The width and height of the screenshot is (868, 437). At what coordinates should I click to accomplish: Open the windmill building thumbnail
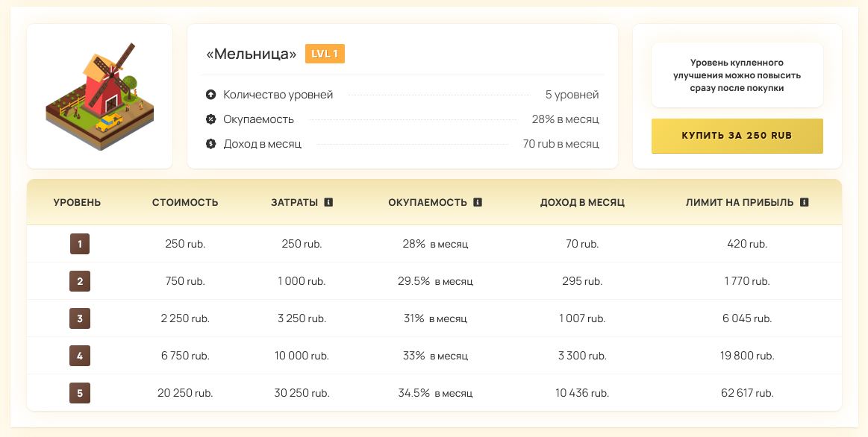(x=100, y=96)
